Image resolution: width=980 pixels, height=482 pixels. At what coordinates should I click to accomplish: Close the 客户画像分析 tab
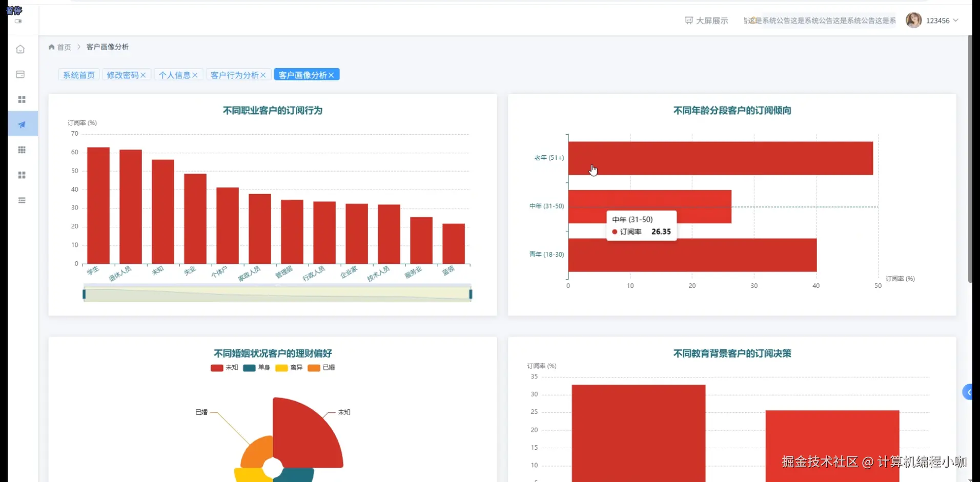point(331,75)
